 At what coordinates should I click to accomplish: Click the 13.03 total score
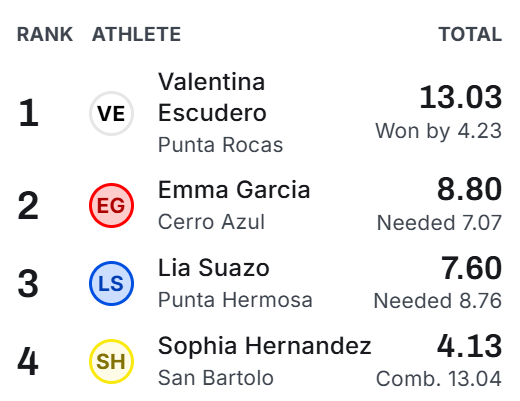(461, 97)
